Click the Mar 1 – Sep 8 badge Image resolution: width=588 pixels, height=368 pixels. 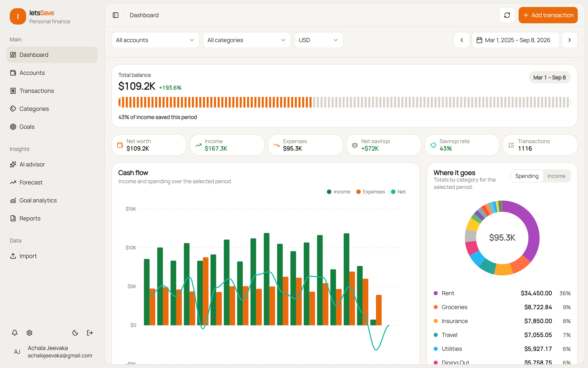550,77
